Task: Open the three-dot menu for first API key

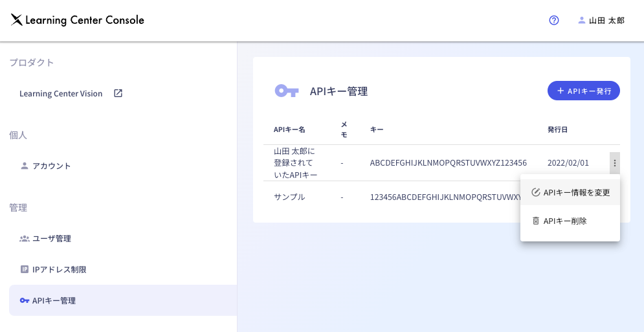Action: (x=614, y=163)
